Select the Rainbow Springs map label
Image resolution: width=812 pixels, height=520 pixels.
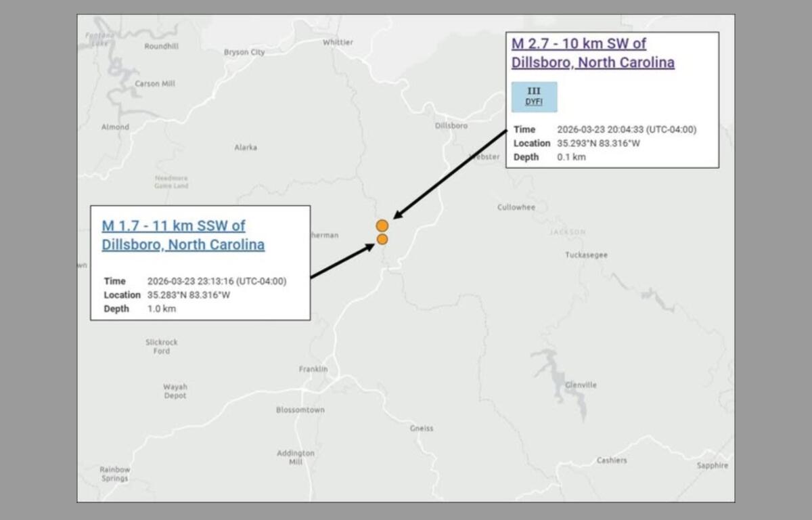pyautogui.click(x=114, y=474)
